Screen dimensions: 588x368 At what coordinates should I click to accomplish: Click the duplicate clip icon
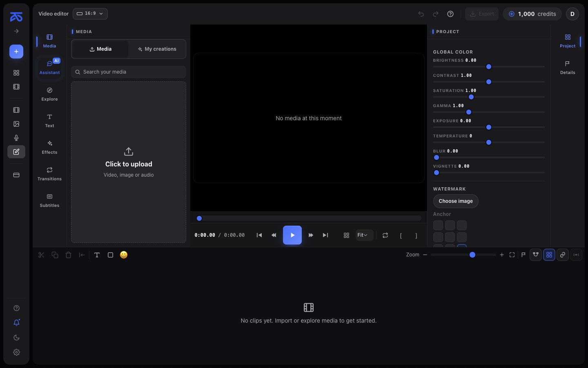click(x=55, y=255)
